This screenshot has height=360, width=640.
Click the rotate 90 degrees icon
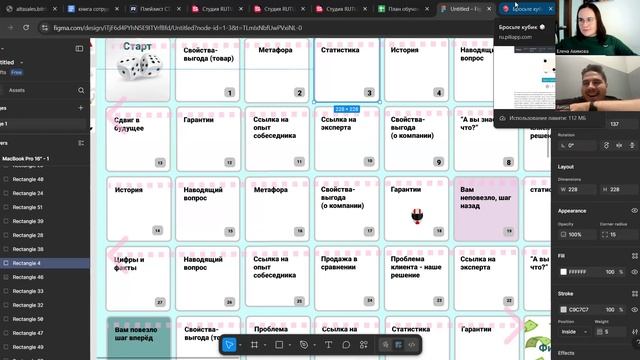coord(606,145)
